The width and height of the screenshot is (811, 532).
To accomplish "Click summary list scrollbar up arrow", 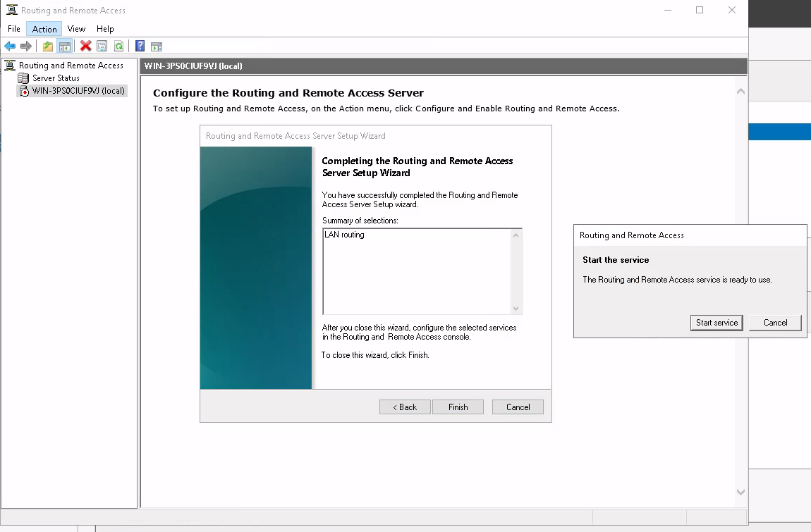I will point(516,236).
